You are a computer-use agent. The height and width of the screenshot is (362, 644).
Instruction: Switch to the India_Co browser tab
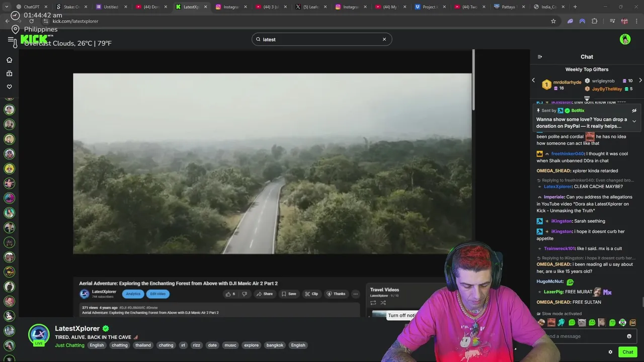click(549, 7)
